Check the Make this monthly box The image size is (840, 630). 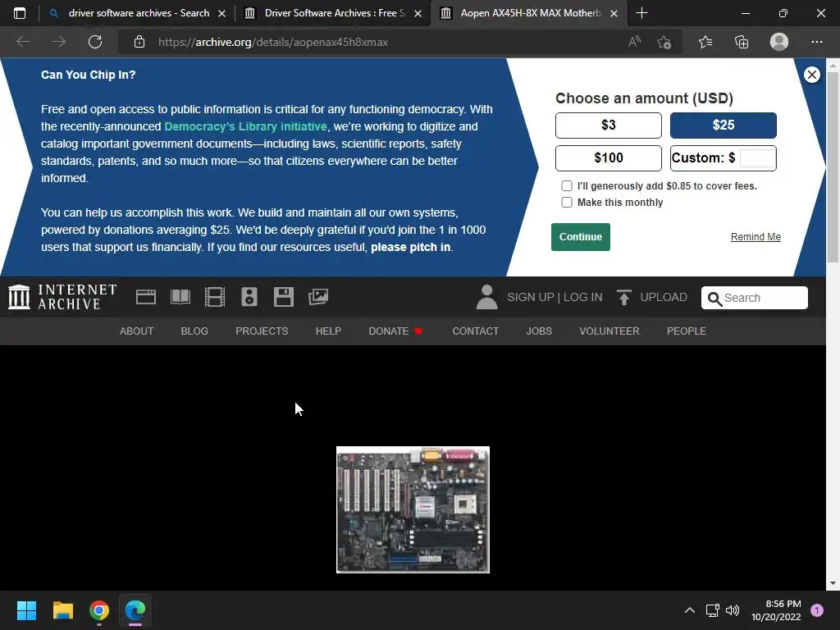(x=566, y=203)
